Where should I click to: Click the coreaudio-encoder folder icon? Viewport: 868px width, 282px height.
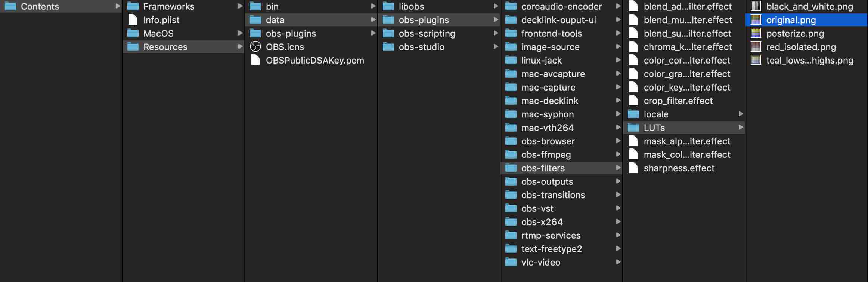(x=511, y=6)
